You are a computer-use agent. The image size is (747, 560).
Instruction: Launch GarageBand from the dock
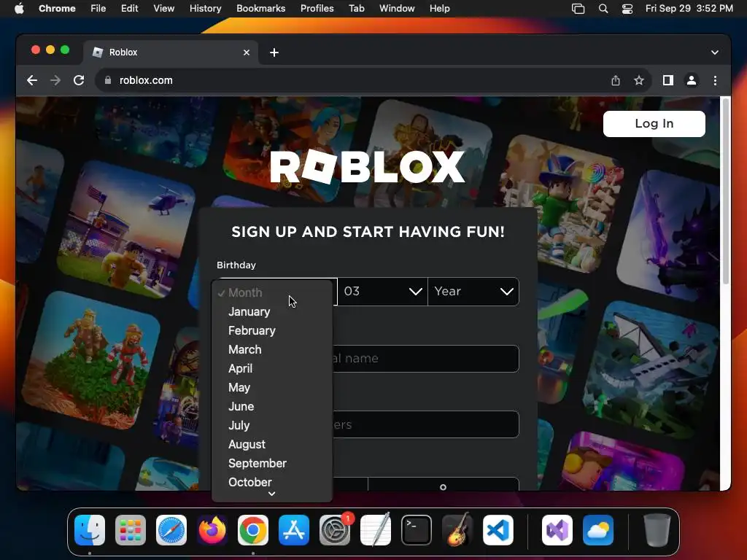457,530
